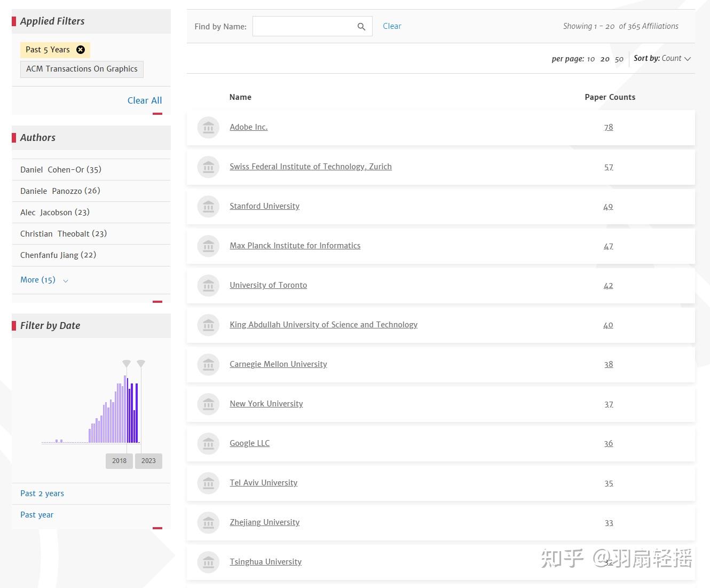Filter by author Chenfanfu Jiang

point(58,255)
